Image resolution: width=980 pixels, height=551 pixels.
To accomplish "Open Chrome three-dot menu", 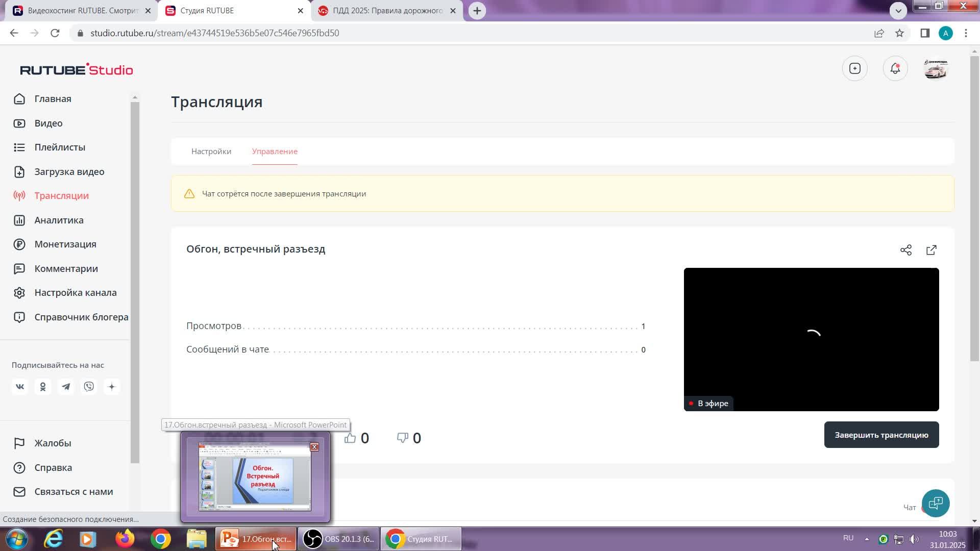I will click(x=966, y=33).
